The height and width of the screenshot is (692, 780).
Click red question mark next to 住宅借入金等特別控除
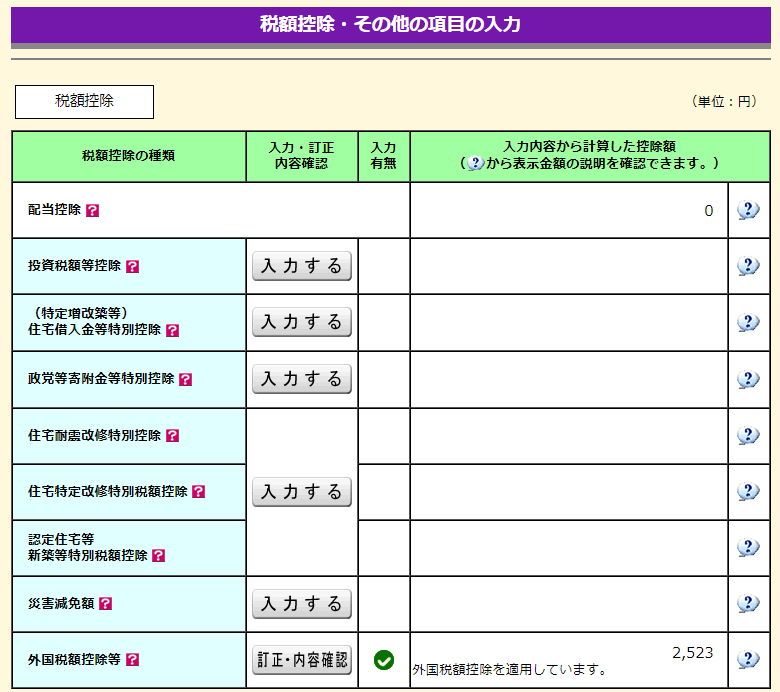173,330
